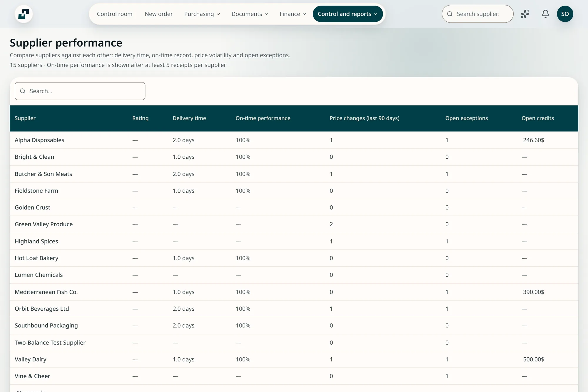This screenshot has height=392, width=588.
Task: Click the 390.00$ open credit value
Action: 533,292
